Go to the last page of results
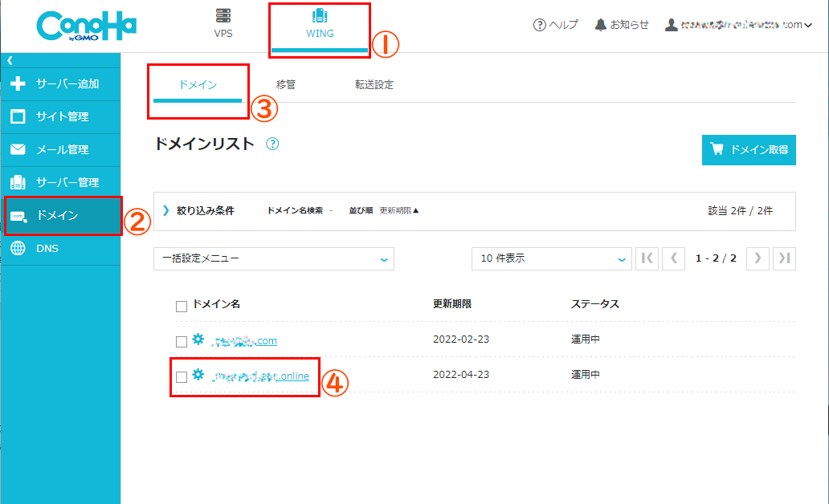 click(x=784, y=258)
